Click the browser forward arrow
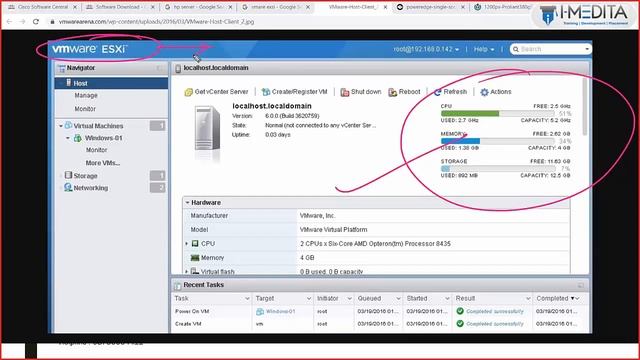The width and height of the screenshot is (640, 360). [x=22, y=22]
